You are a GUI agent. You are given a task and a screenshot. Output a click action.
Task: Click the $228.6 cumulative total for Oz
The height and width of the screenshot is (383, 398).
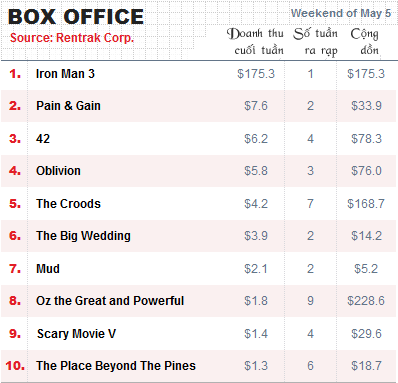click(x=366, y=301)
